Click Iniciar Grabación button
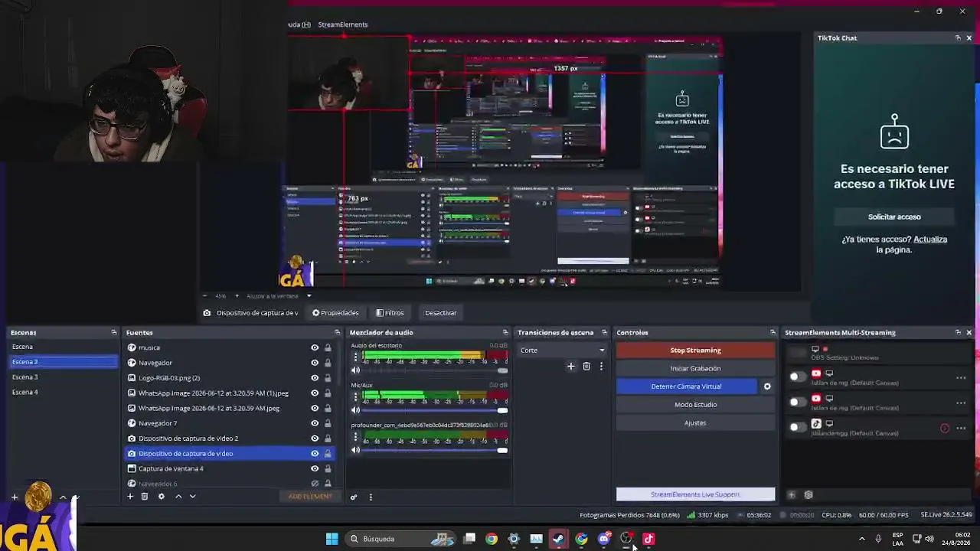 click(695, 368)
